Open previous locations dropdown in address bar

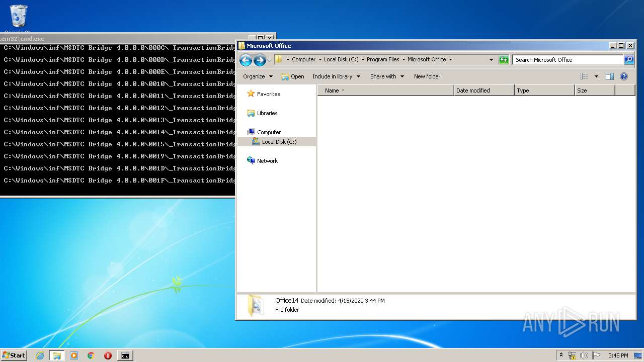coord(491,60)
